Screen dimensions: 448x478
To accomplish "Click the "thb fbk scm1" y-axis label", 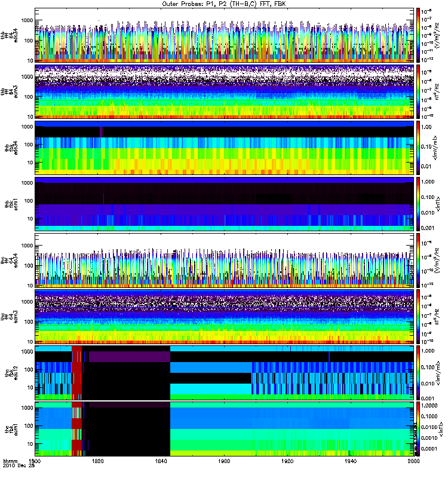I will click(11, 204).
